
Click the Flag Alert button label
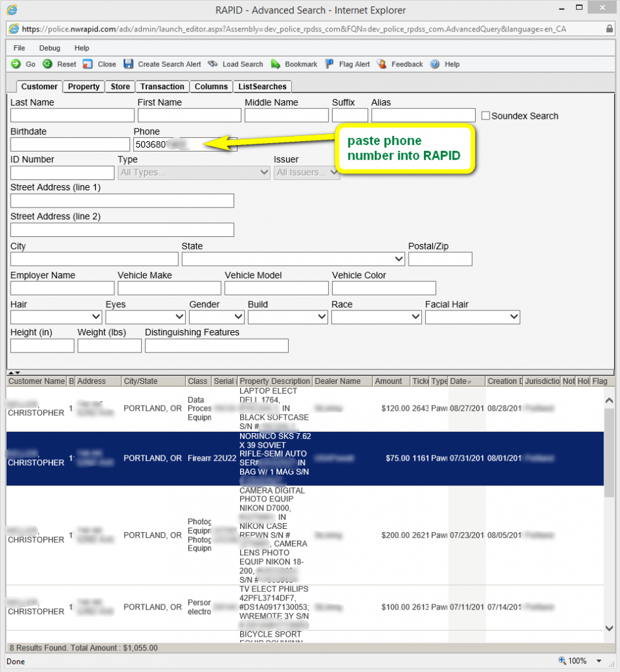tap(354, 64)
